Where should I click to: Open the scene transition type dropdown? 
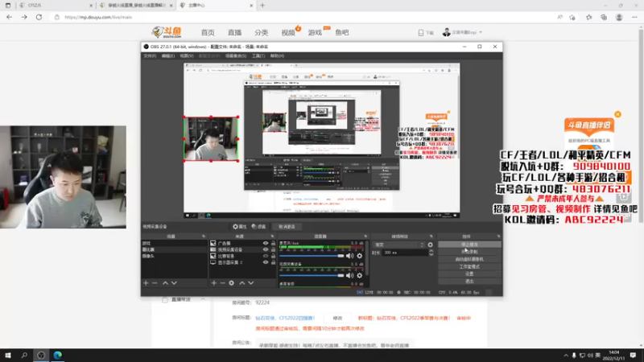pyautogui.click(x=398, y=245)
